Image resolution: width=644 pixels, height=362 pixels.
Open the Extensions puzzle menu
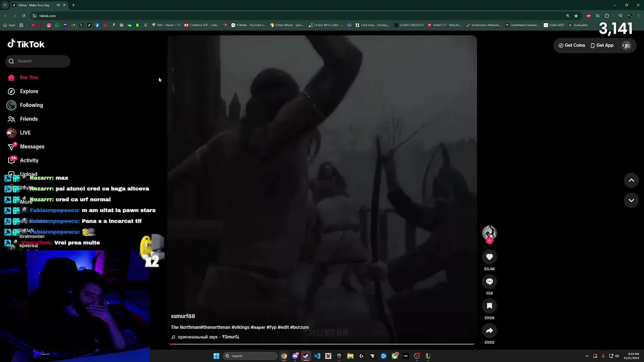[607, 16]
